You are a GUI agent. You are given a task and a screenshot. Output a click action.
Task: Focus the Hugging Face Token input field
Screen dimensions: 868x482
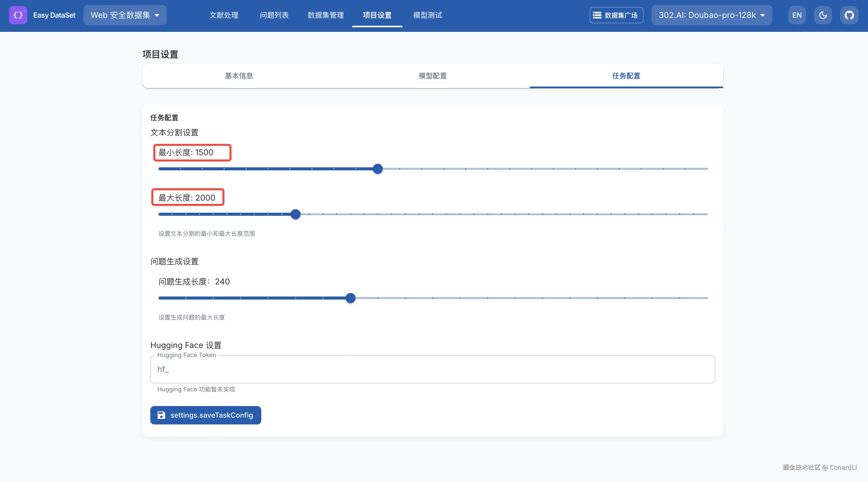[x=432, y=369]
